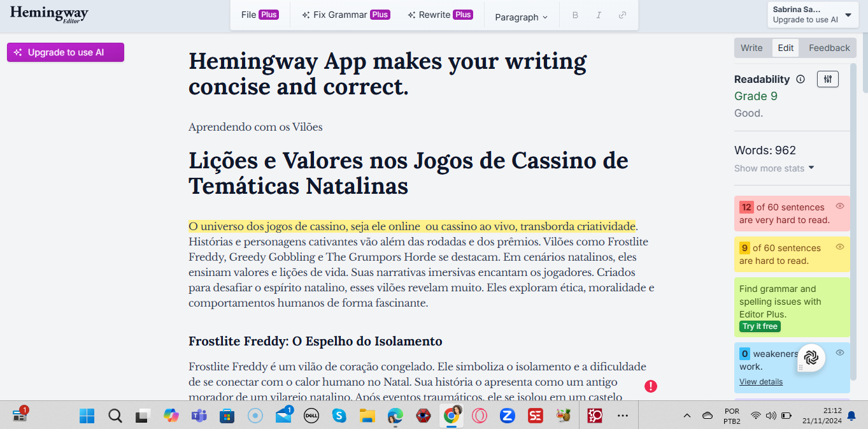This screenshot has width=868, height=429.
Task: Select the Edit tab
Action: click(786, 48)
